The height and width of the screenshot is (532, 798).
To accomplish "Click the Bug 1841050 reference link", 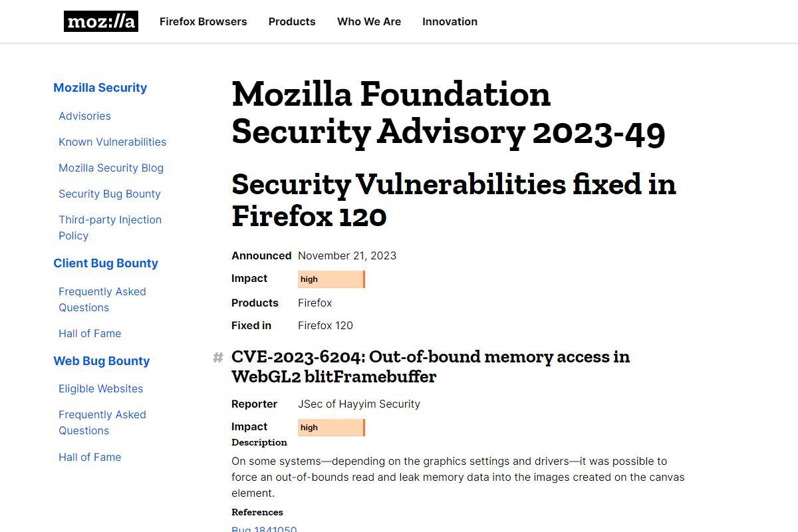I will (264, 528).
